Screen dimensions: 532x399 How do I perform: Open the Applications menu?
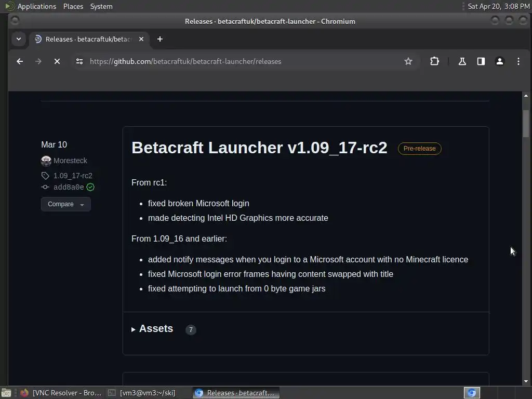tap(37, 6)
